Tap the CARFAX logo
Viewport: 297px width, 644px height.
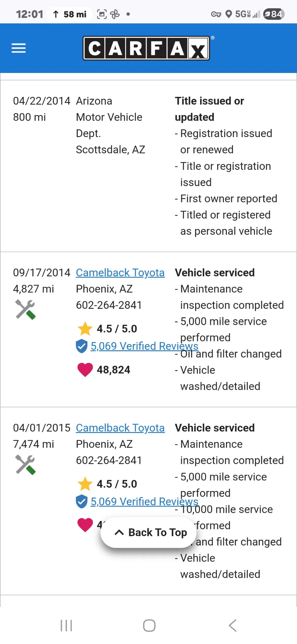(146, 48)
